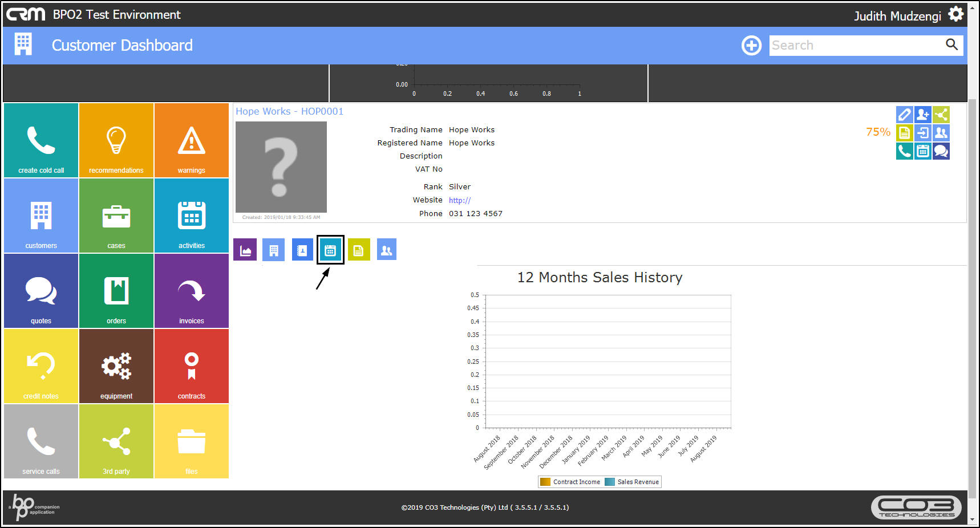
Task: Click the CO3 Technologies footer logo
Action: click(916, 507)
